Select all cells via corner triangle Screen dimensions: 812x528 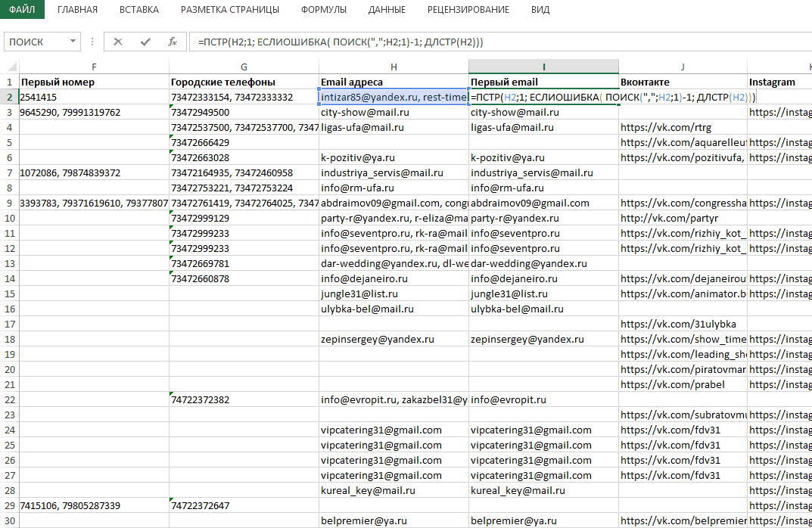coord(11,67)
